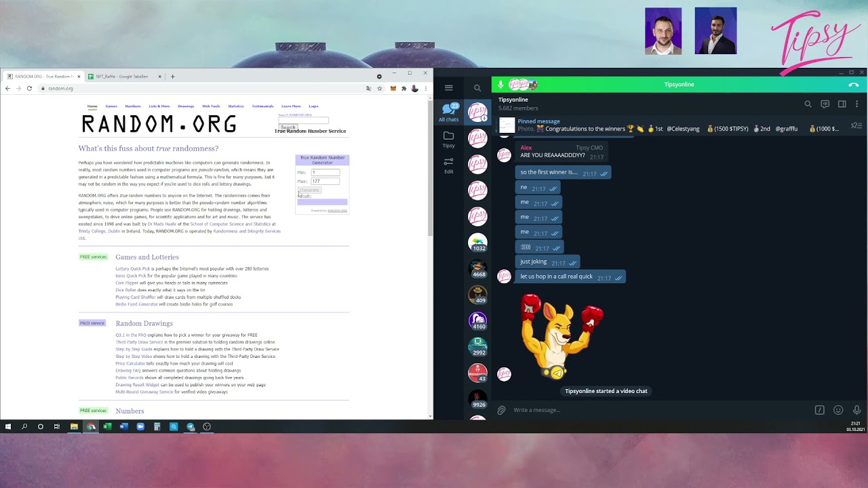
Task: Open the Drawings menu on random.org
Action: coord(186,106)
